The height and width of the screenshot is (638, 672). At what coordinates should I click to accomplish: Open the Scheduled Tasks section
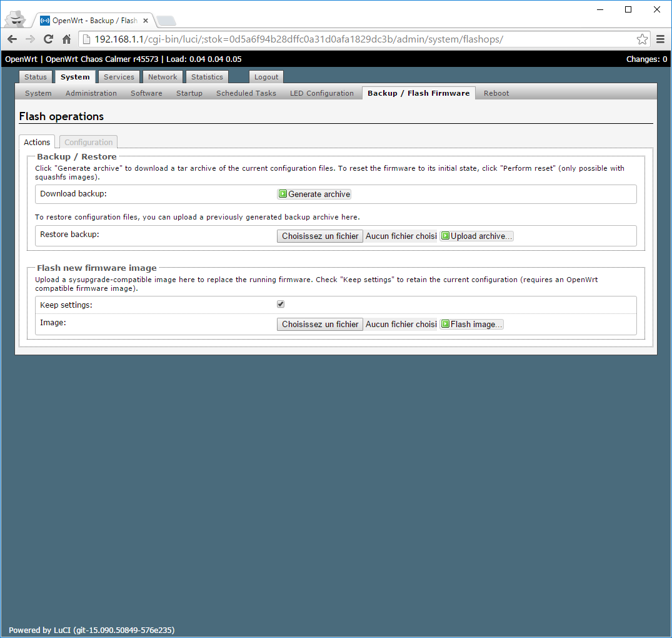pyautogui.click(x=246, y=93)
